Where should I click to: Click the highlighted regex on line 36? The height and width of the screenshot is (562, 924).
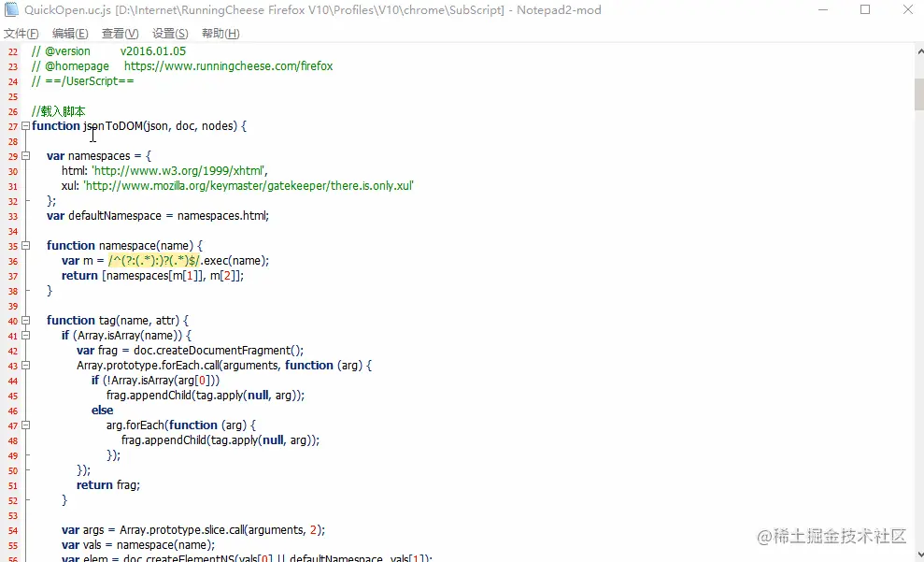tap(154, 261)
